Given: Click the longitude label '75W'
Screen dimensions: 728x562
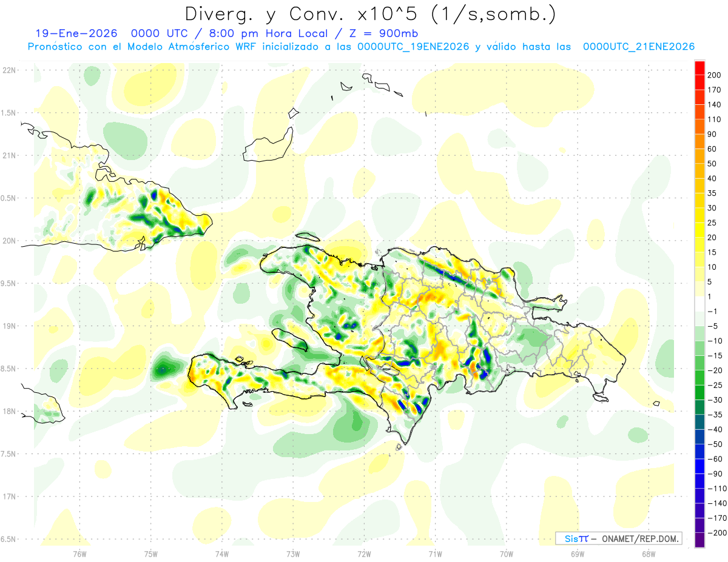Looking at the screenshot, I should 151,554.
